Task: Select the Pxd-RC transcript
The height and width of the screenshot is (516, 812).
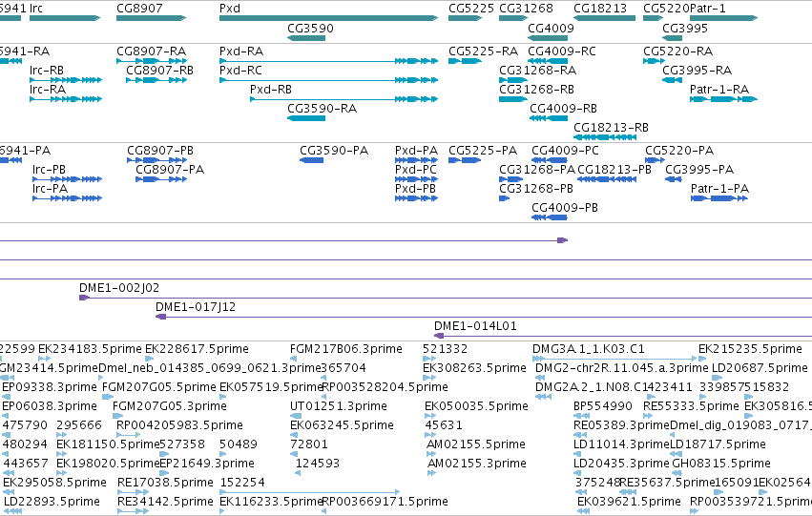Action: [329, 80]
